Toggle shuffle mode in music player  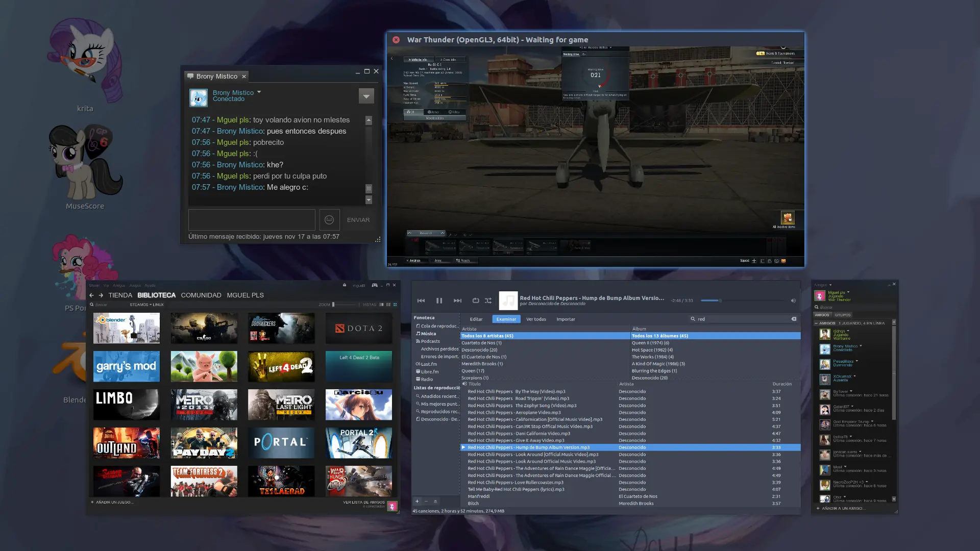click(x=488, y=300)
